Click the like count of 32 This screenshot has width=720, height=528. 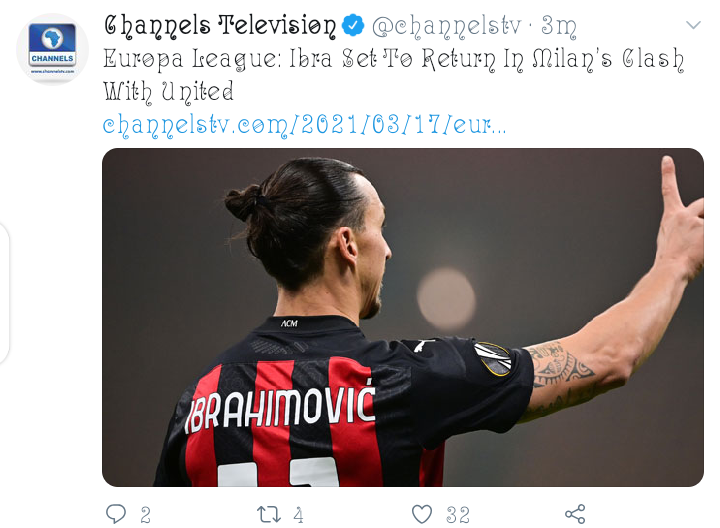(458, 515)
